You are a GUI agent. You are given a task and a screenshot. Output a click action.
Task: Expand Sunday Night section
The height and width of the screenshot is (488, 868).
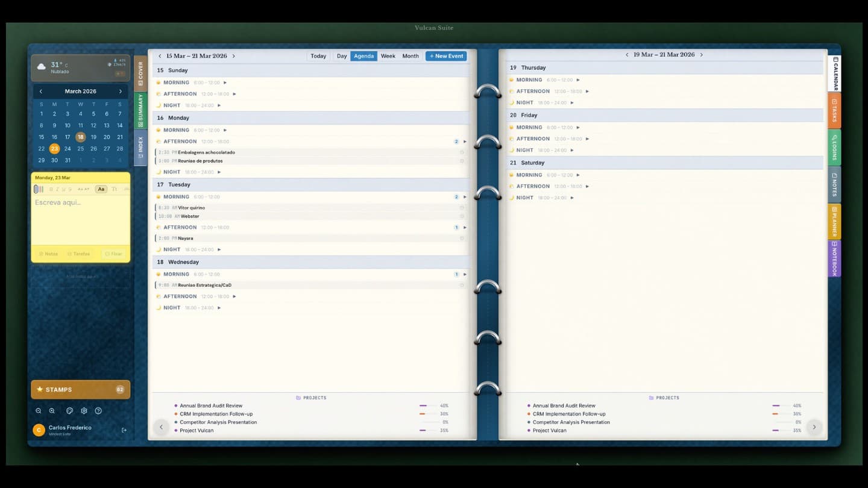tap(219, 105)
